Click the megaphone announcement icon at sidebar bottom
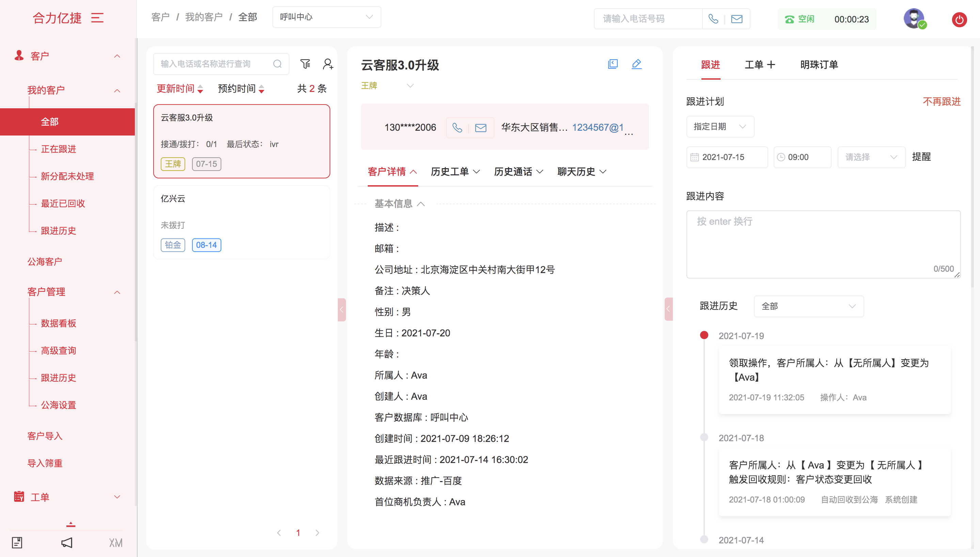 66,542
